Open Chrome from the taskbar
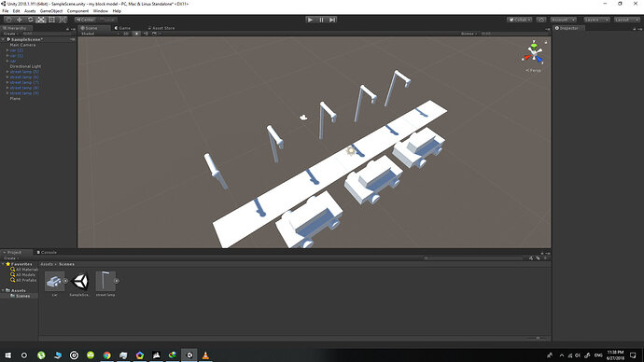This screenshot has width=644, height=362. (106, 355)
